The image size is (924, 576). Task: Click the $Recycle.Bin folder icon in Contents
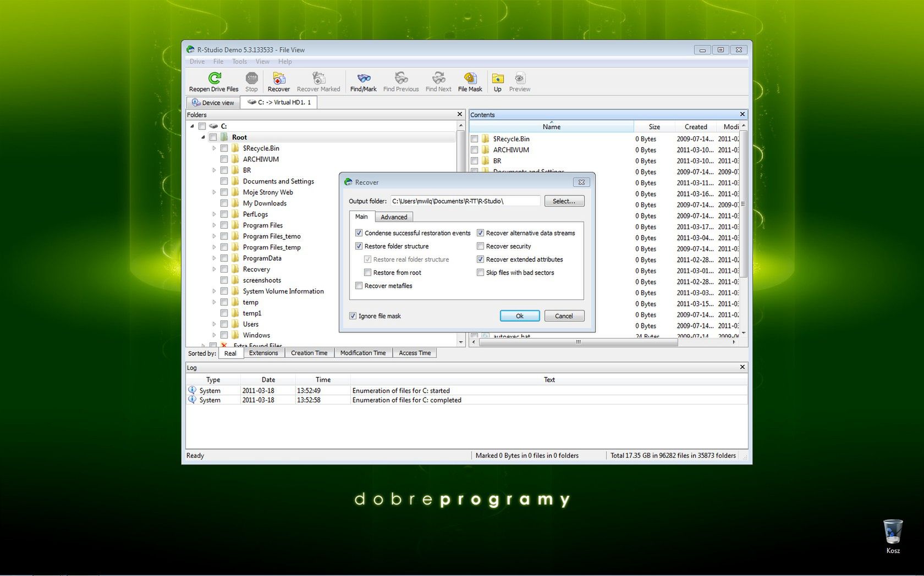click(485, 139)
